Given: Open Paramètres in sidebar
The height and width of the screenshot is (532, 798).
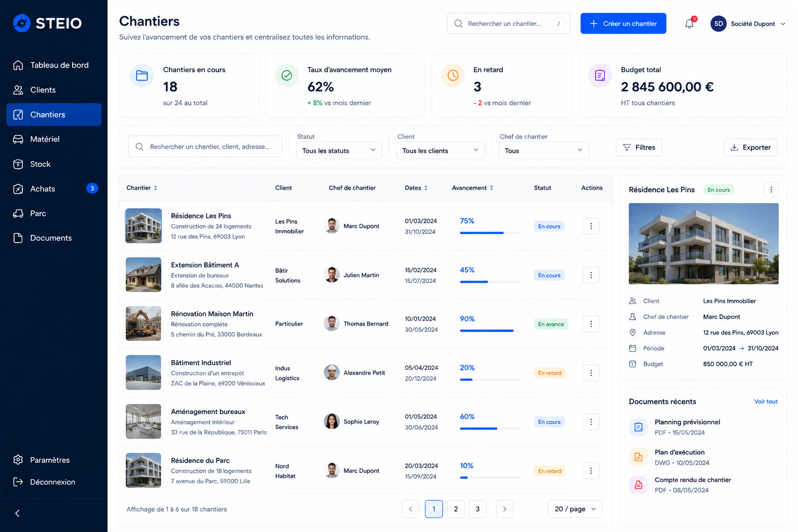Looking at the screenshot, I should 54,460.
